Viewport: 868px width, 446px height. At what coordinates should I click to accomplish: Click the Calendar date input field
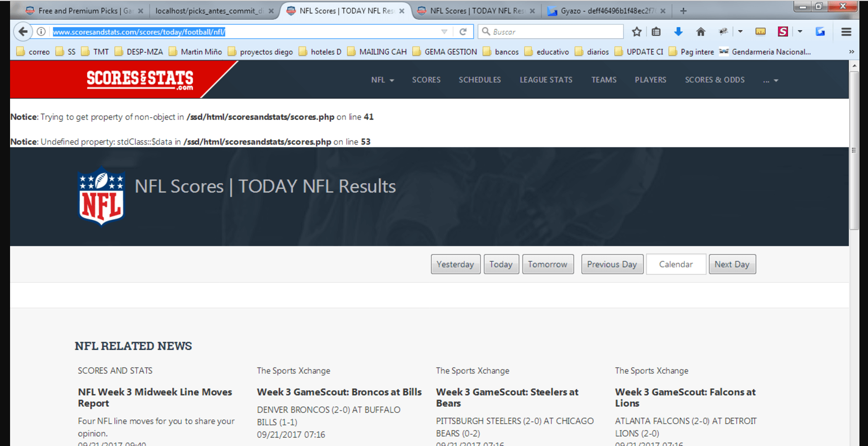tap(676, 264)
